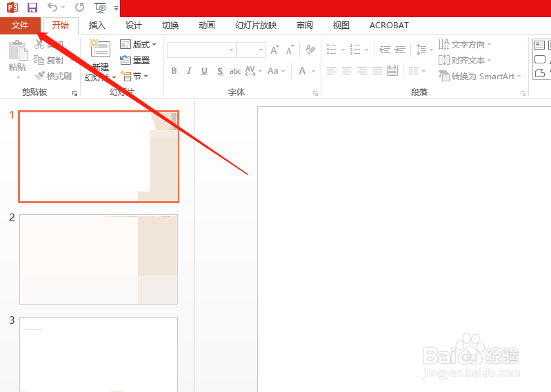Open change case Aa dropdown
The image size is (551, 392).
tap(277, 71)
